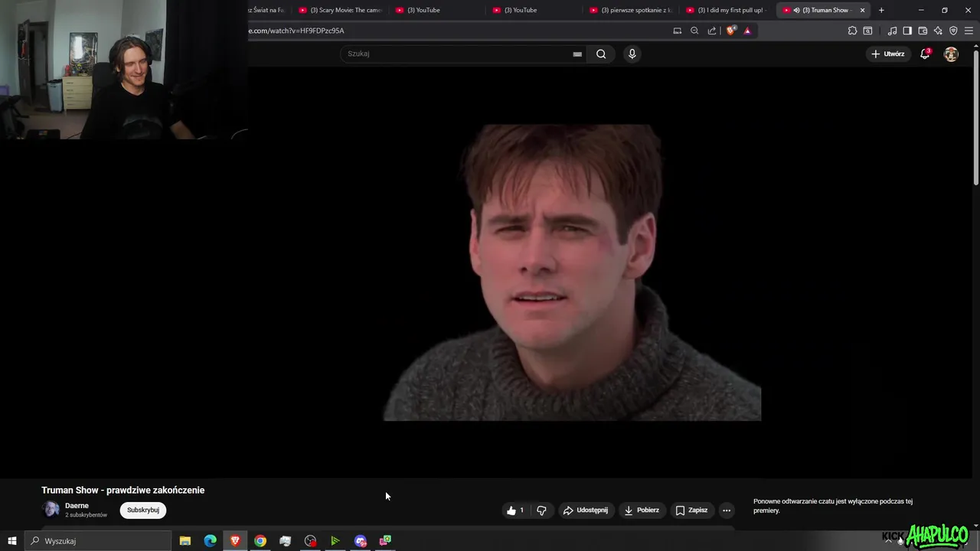The height and width of the screenshot is (551, 980).
Task: Download the video with Pobierz
Action: [642, 510]
